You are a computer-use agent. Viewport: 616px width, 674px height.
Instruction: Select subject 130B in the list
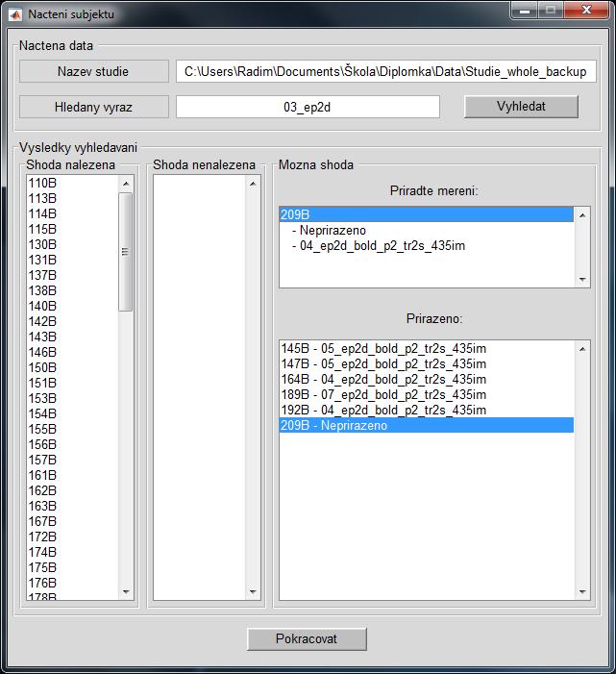point(72,244)
